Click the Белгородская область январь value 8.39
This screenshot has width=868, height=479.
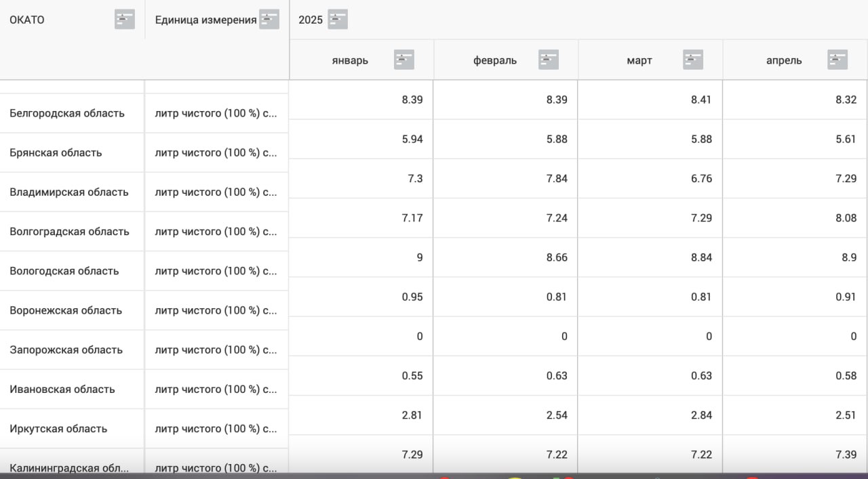(412, 100)
